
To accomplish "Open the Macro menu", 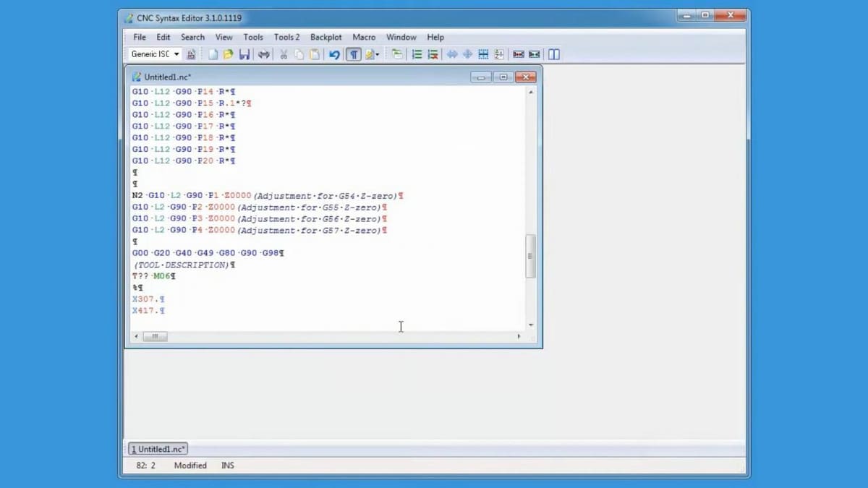I will (x=364, y=37).
